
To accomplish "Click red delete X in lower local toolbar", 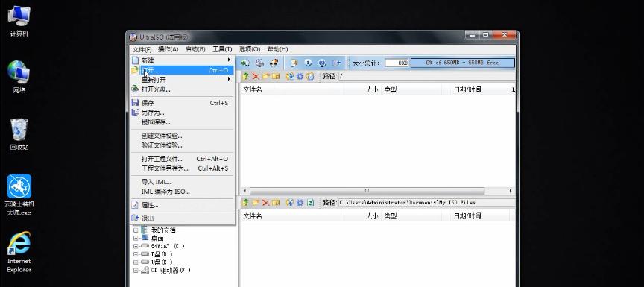I will coord(266,203).
